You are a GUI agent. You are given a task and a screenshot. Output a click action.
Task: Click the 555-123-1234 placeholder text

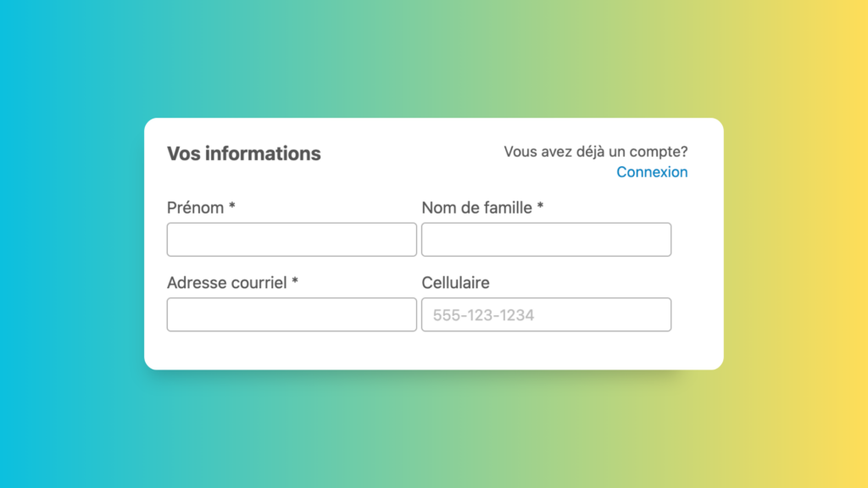click(x=479, y=314)
